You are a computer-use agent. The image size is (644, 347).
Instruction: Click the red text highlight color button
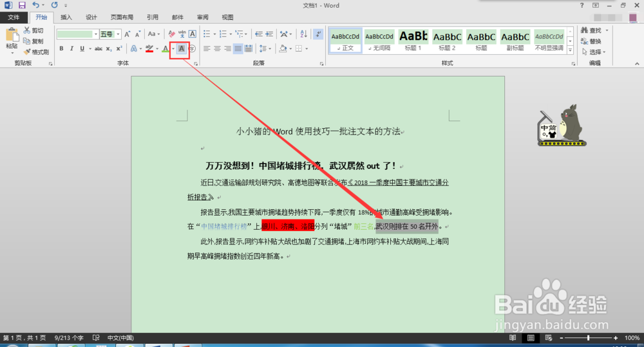coord(149,49)
